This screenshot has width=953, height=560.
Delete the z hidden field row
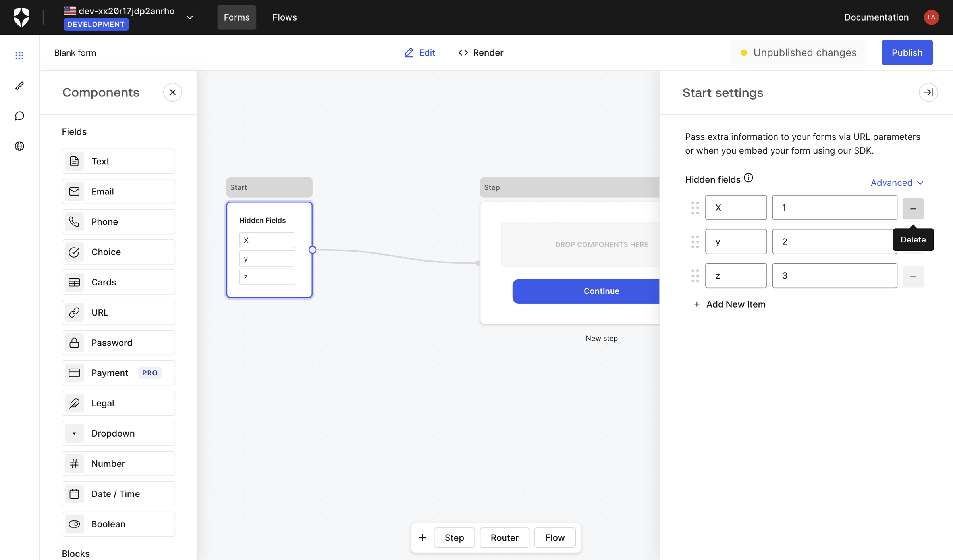coord(913,277)
